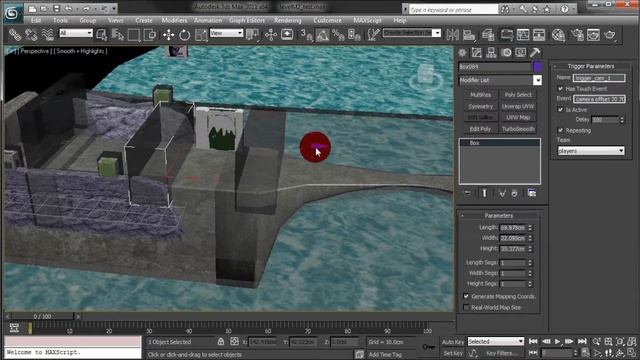The image size is (640, 360).
Task: Click the purple object color swatch
Action: tap(537, 67)
